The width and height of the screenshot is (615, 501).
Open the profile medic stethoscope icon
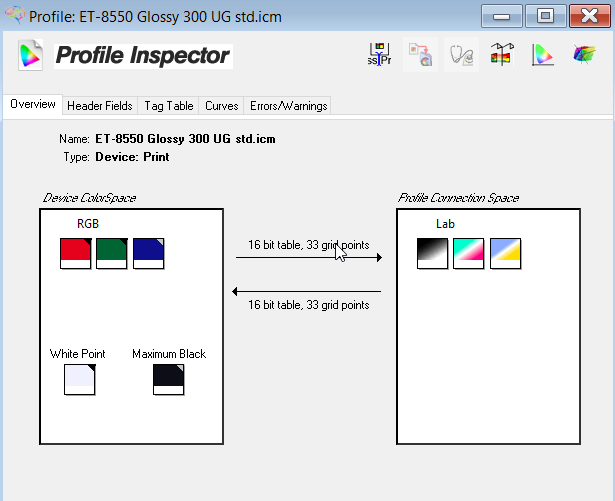click(461, 55)
